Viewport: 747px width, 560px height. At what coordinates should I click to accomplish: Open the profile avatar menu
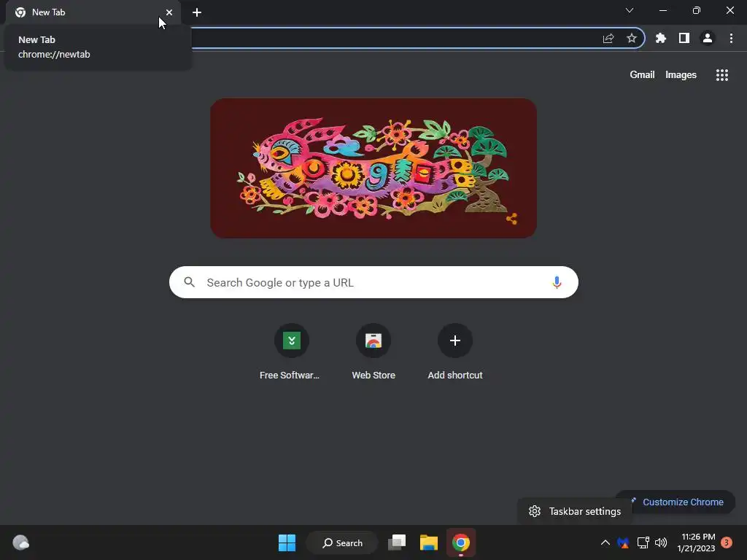[x=708, y=38]
